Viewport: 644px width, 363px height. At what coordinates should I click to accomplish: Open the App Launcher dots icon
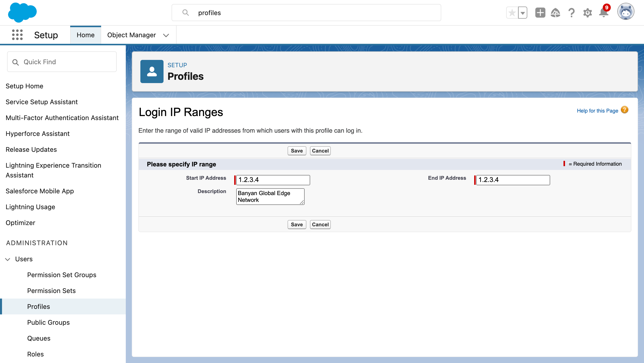17,35
